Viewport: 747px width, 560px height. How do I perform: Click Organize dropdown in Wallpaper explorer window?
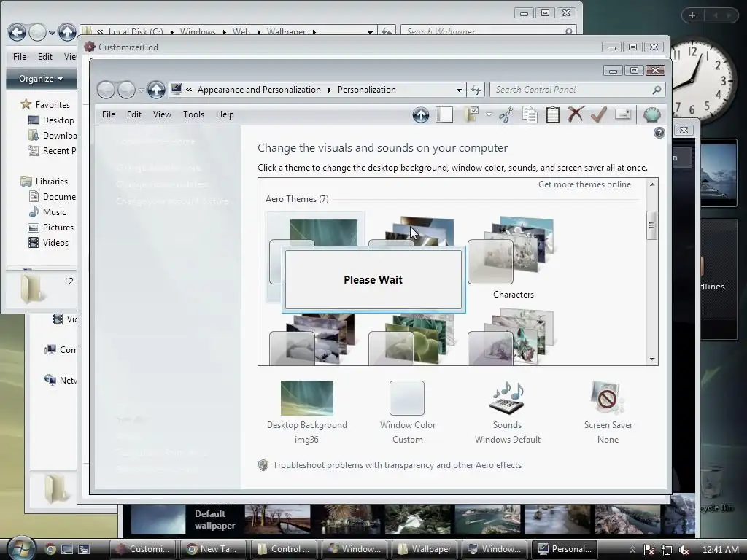tap(41, 79)
